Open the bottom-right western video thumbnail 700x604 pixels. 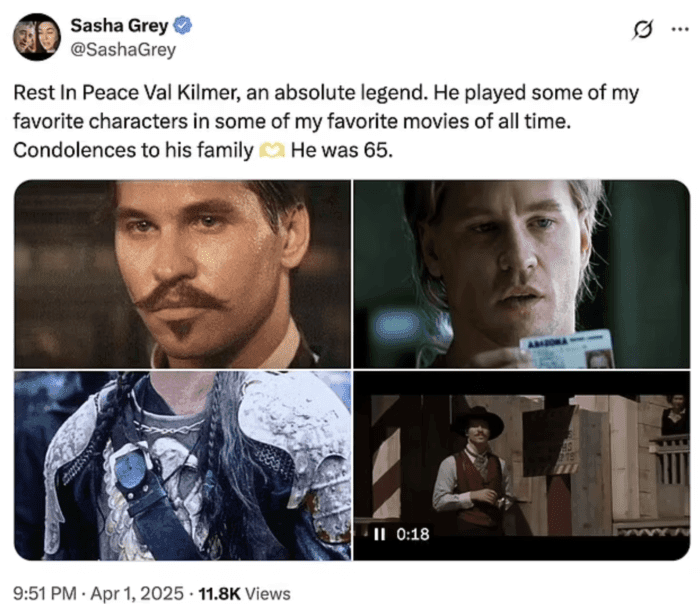tap(521, 466)
